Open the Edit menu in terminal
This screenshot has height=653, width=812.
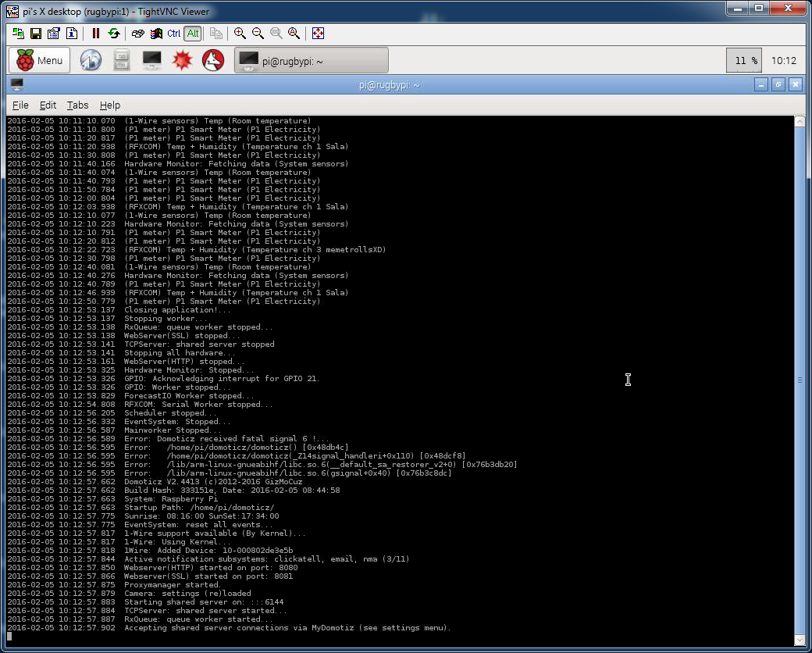48,105
